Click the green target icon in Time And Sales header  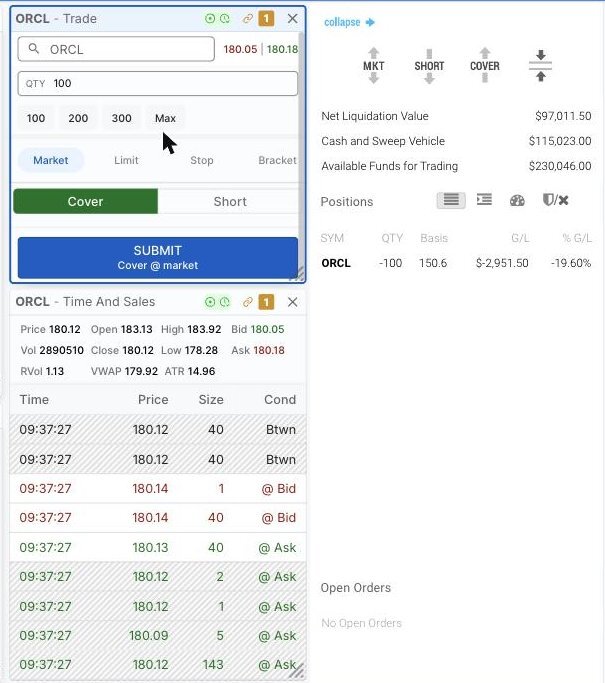click(210, 302)
